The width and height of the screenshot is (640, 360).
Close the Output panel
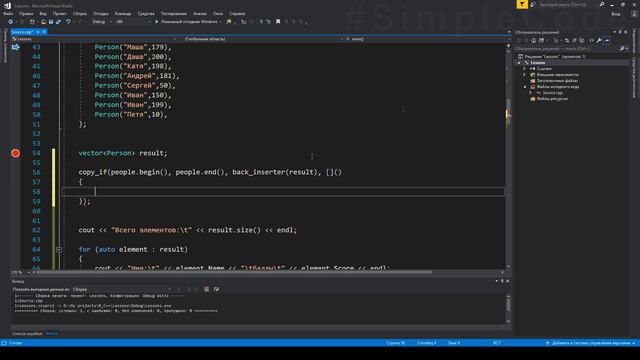tap(507, 281)
